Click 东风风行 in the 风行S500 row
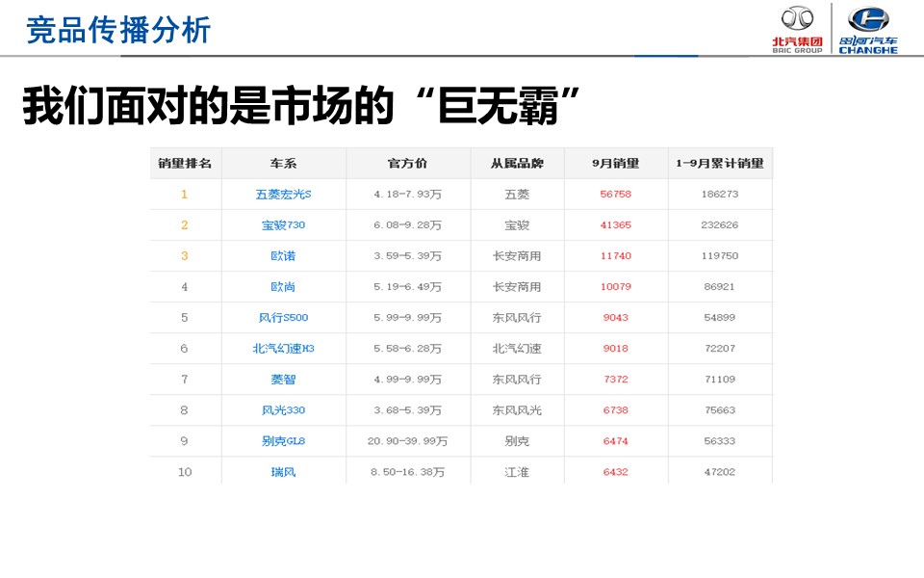This screenshot has width=924, height=578. point(518,317)
